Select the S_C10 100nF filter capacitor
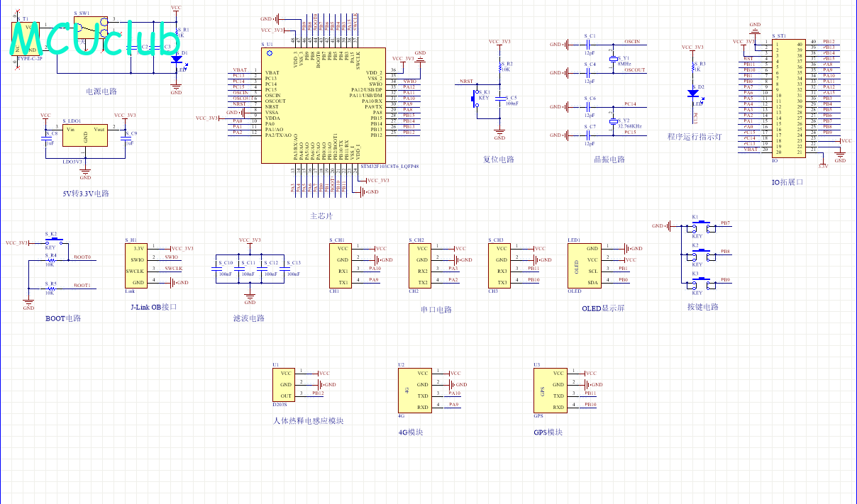 (216, 268)
